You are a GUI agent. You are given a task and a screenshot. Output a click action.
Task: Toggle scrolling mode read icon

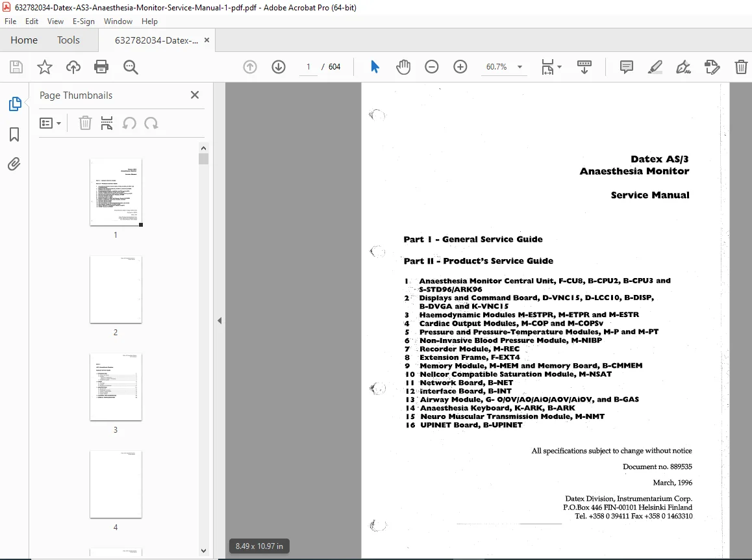point(584,67)
